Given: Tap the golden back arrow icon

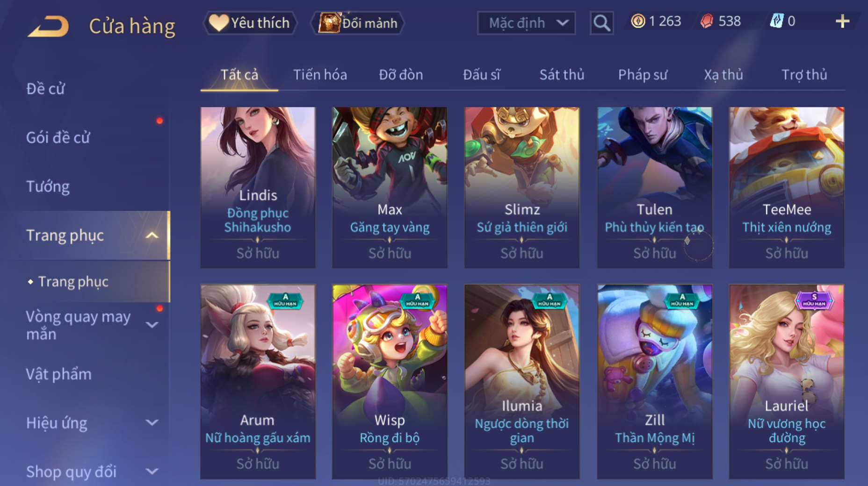Looking at the screenshot, I should (x=48, y=26).
